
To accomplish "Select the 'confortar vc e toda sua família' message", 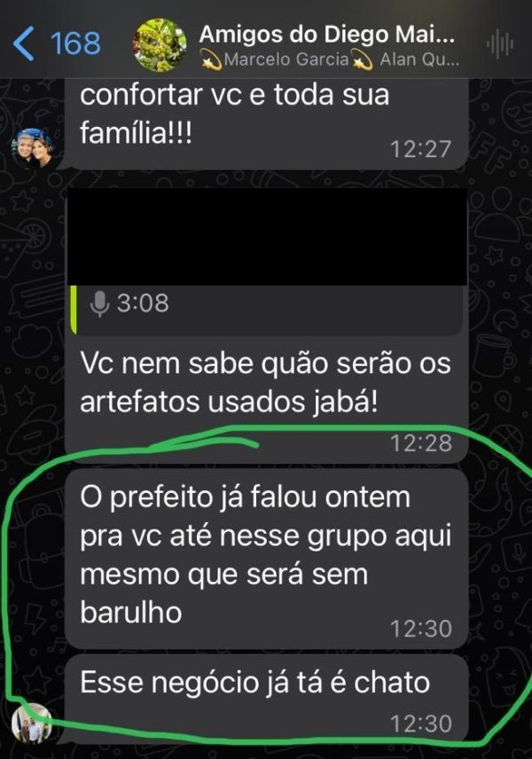I will click(266, 124).
